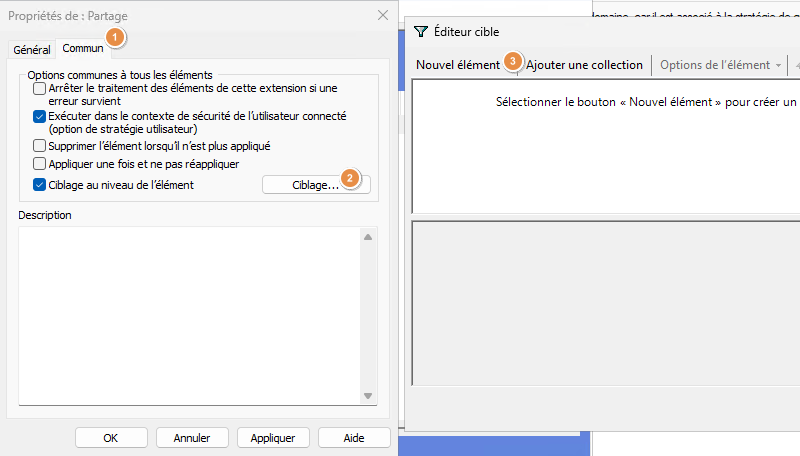This screenshot has width=800, height=456.
Task: Click inside the Description text area
Action: pyautogui.click(x=190, y=315)
